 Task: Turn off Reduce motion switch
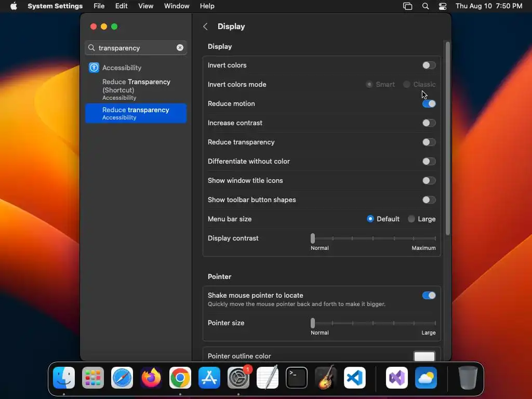429,103
